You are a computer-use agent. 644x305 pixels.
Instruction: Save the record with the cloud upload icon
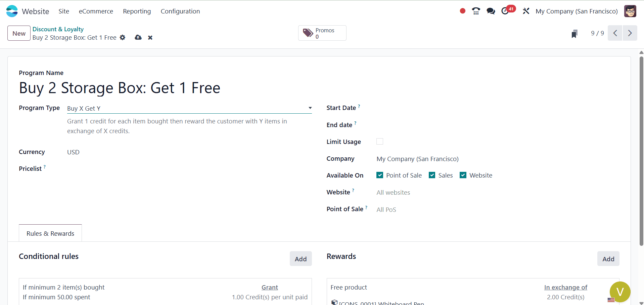[138, 37]
